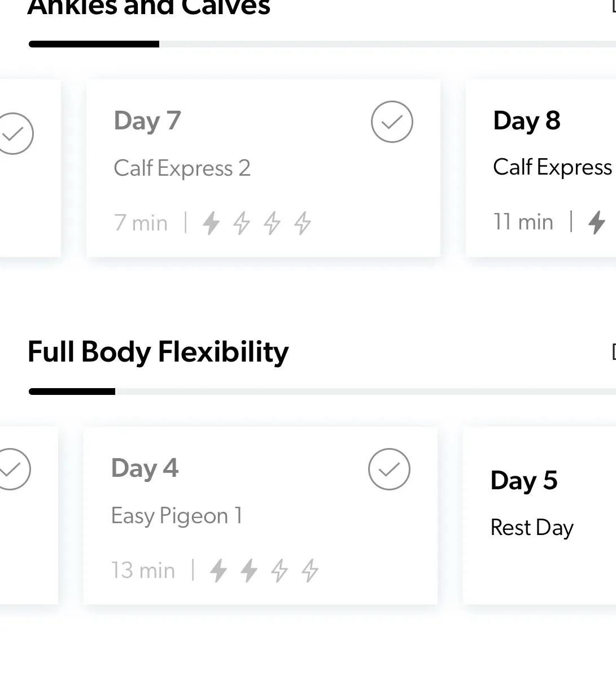The width and height of the screenshot is (616, 687).
Task: Click first lightning bolt on Calf Express 2
Action: (x=211, y=223)
